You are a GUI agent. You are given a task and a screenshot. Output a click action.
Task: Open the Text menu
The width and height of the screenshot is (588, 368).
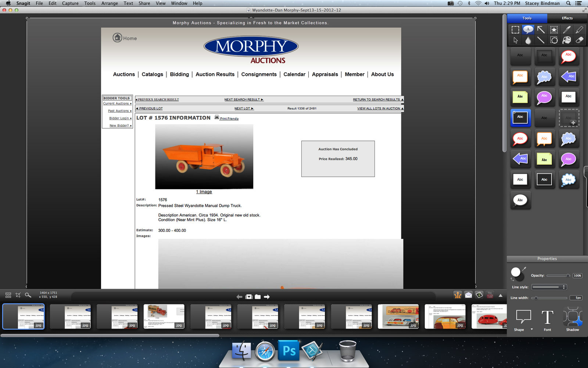tap(128, 3)
